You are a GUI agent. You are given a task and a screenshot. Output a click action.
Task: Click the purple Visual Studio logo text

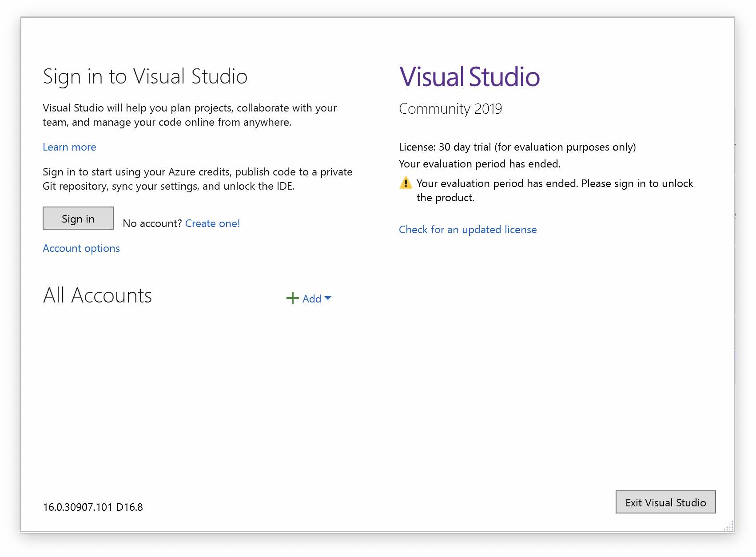[x=470, y=77]
